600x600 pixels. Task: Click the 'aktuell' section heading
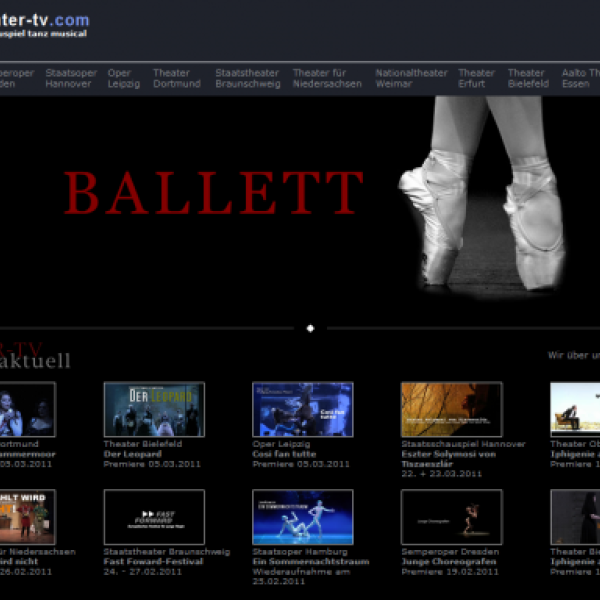(x=35, y=361)
